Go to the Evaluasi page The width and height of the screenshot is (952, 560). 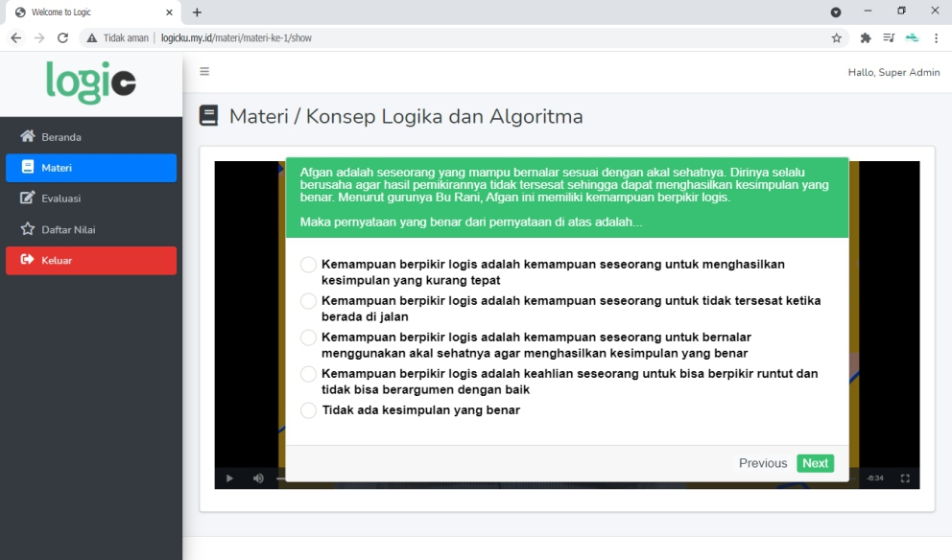(60, 198)
